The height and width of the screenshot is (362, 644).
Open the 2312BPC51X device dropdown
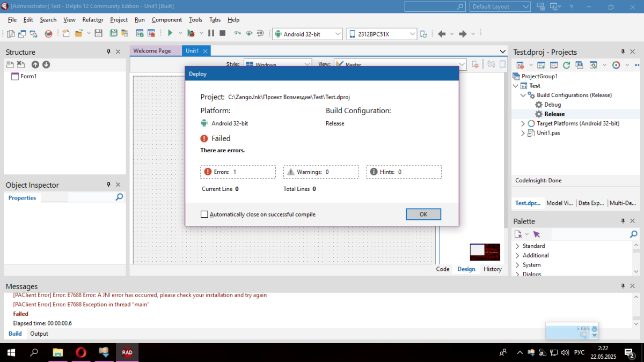[x=412, y=34]
